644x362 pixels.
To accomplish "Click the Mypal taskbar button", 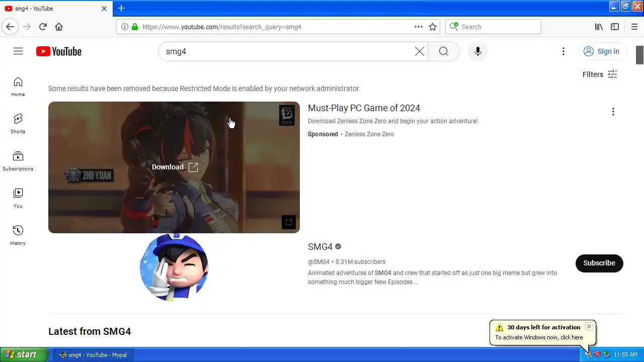I will pyautogui.click(x=93, y=355).
